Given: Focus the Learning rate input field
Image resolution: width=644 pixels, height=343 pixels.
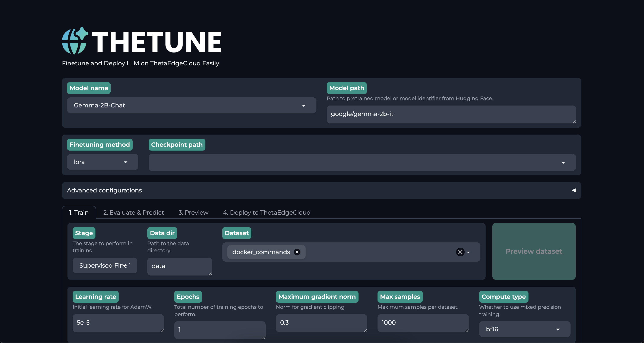Looking at the screenshot, I should pos(118,323).
